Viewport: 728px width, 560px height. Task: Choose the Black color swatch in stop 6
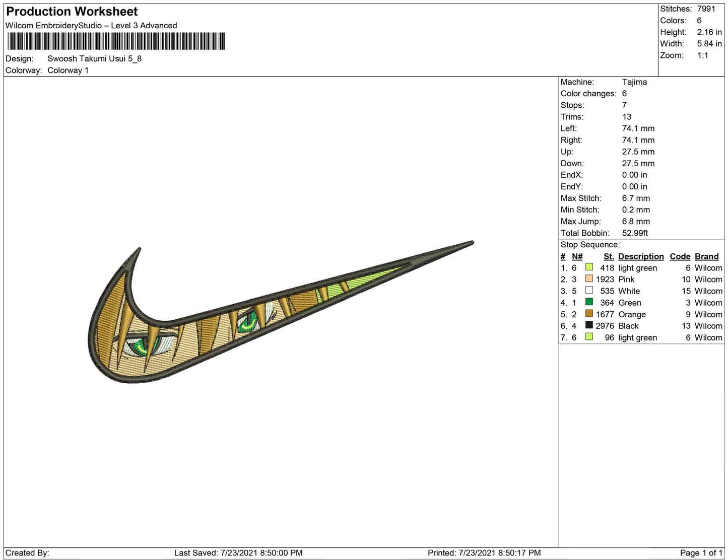[589, 325]
